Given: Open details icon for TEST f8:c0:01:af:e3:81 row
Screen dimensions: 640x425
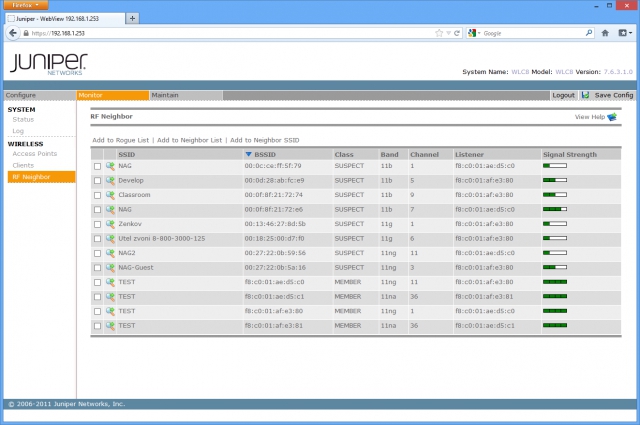Looking at the screenshot, I should [110, 326].
